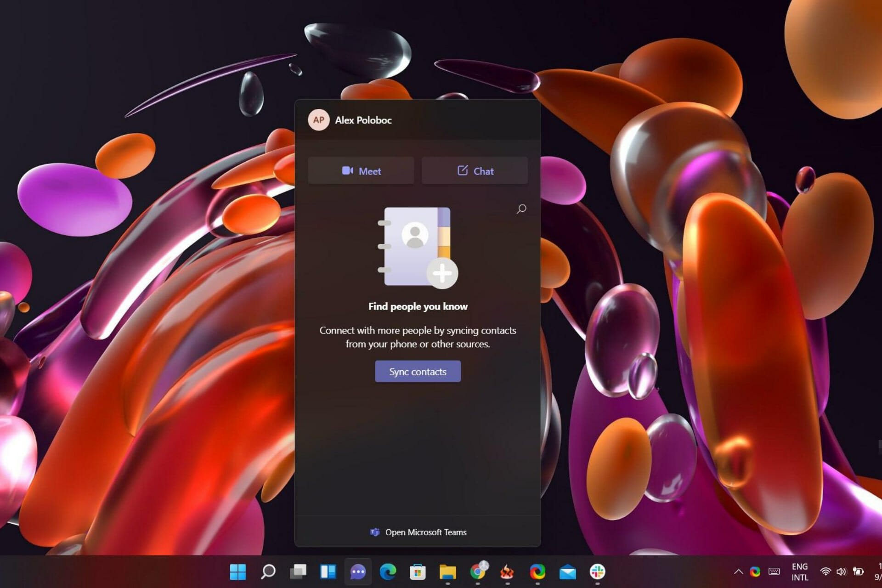Click the colorful swirl tray icon

[755, 572]
